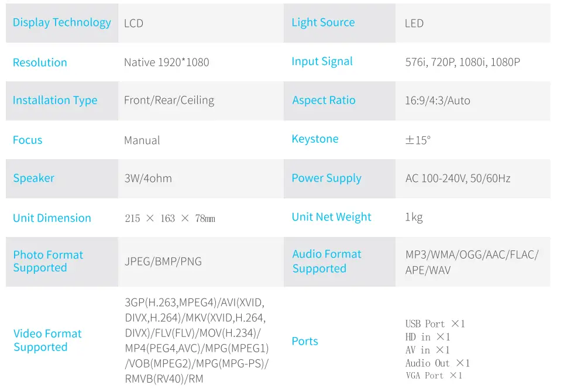This screenshot has width=564, height=392.
Task: Click the Aspect Ratio label
Action: click(x=324, y=101)
